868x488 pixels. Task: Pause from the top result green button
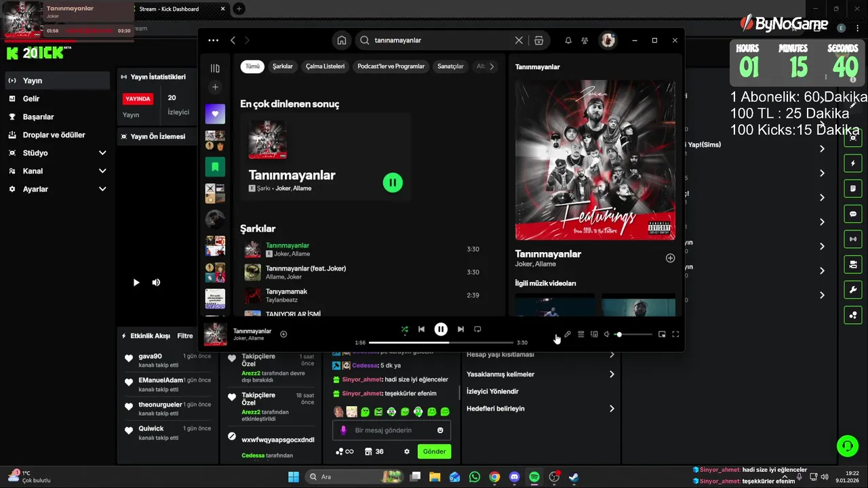[393, 182]
